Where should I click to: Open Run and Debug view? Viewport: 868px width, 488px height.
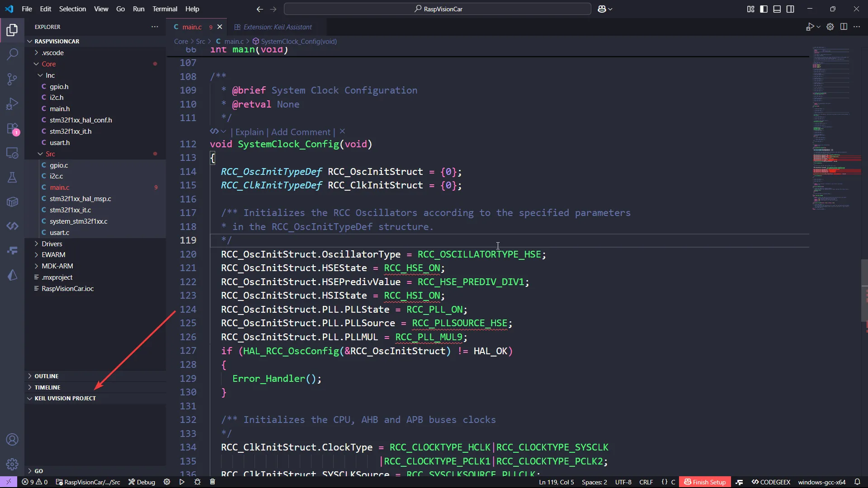pos(12,104)
